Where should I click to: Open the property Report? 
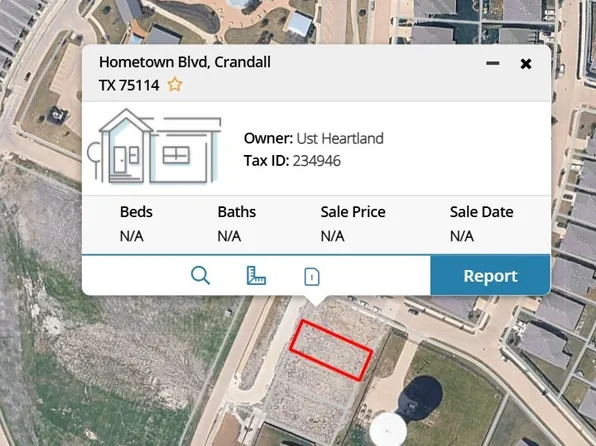[x=490, y=276]
